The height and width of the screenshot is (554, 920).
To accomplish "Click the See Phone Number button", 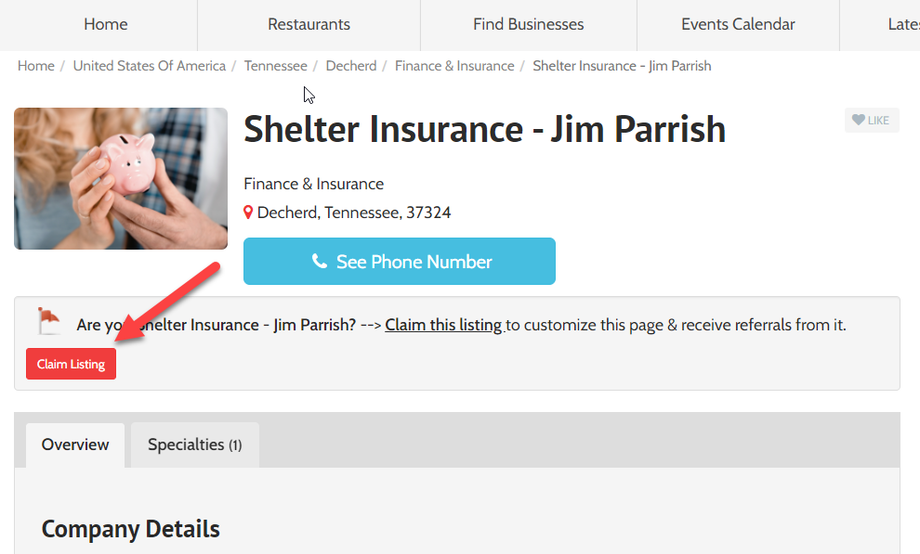I will tap(399, 262).
